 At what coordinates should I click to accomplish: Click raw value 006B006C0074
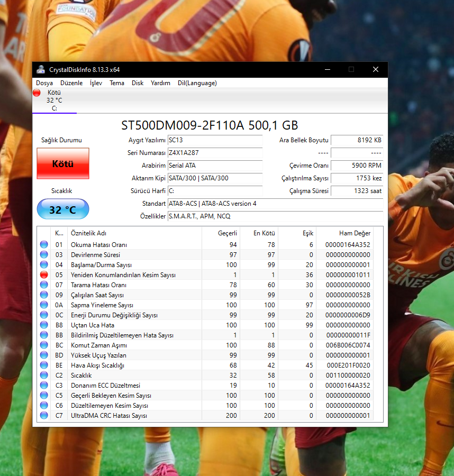[348, 345]
